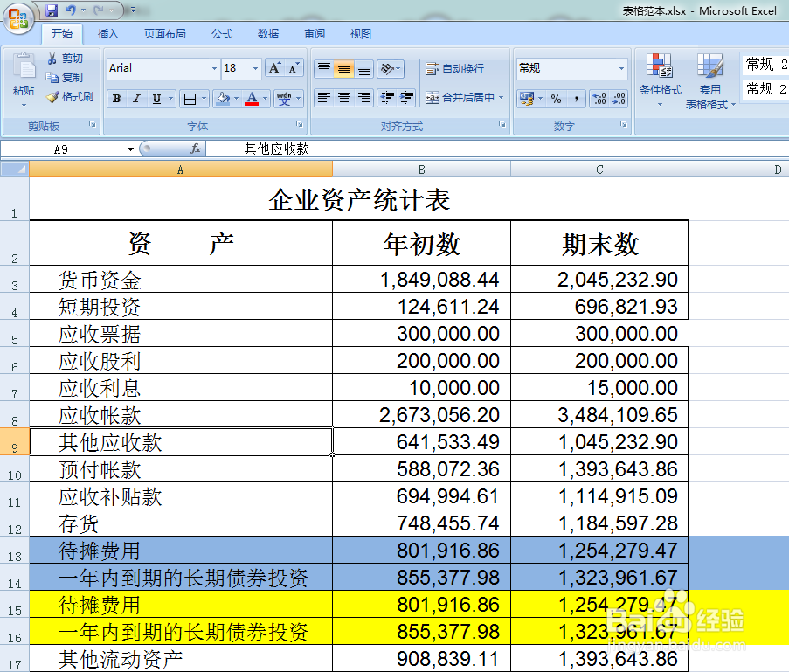
Task: Align text left
Action: point(324,97)
